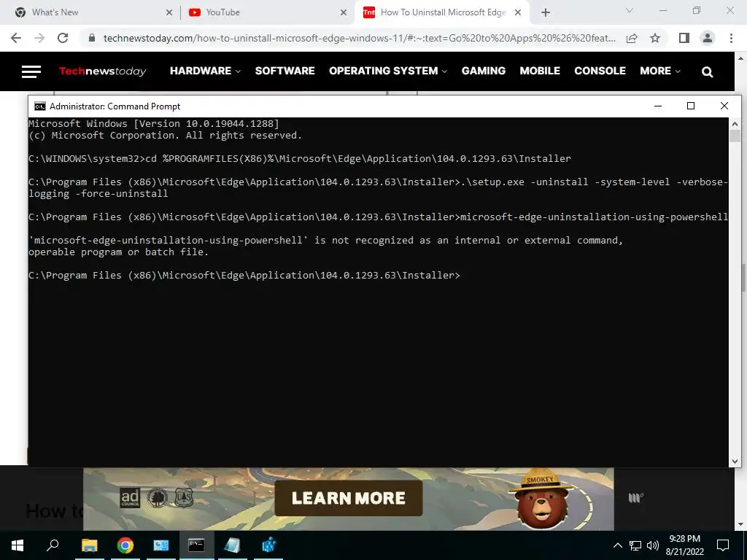747x560 pixels.
Task: Share this page via share icon
Action: [632, 38]
